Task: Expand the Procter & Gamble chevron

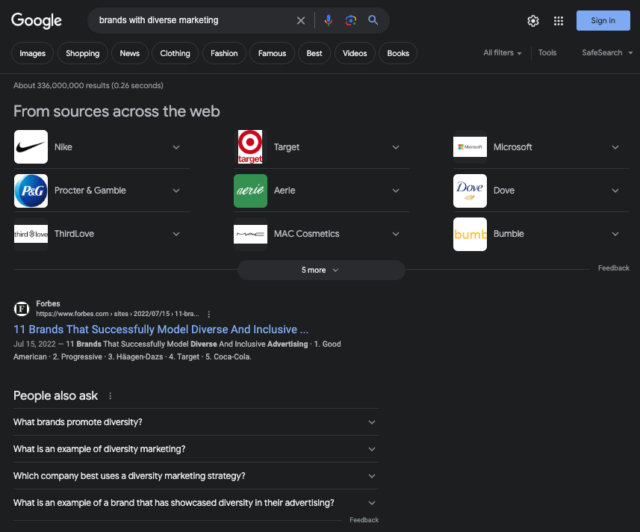Action: click(176, 191)
